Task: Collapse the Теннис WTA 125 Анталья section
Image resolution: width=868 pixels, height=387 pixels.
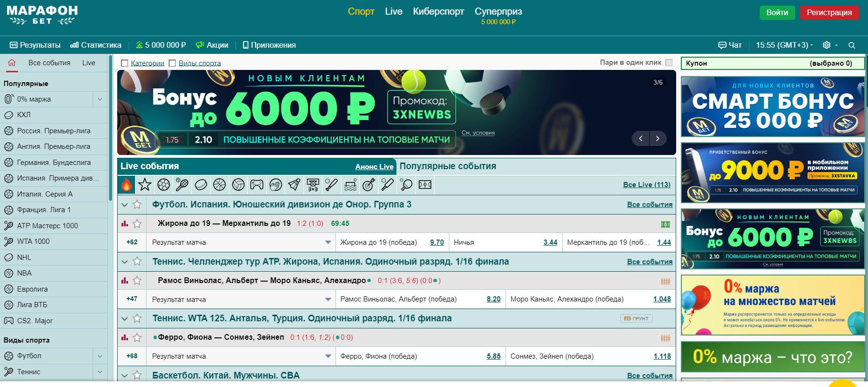Action: 125,318
